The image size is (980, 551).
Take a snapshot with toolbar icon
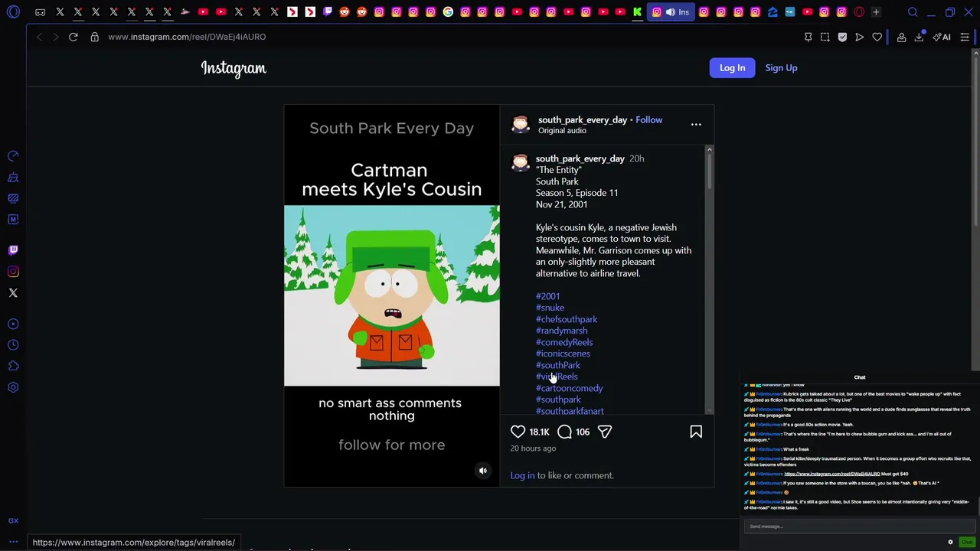pyautogui.click(x=825, y=37)
